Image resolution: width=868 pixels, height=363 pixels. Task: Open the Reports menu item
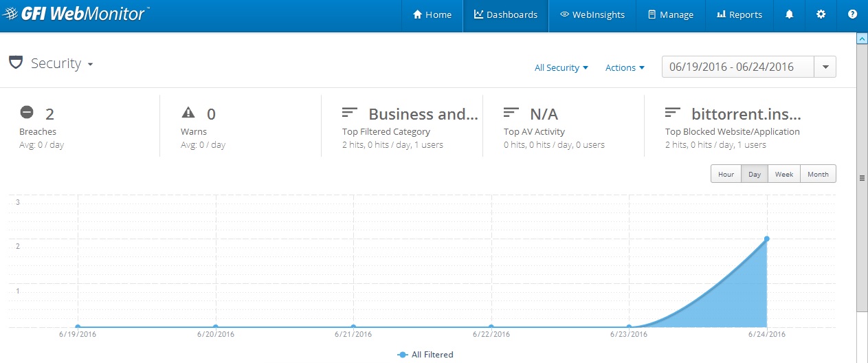point(739,15)
